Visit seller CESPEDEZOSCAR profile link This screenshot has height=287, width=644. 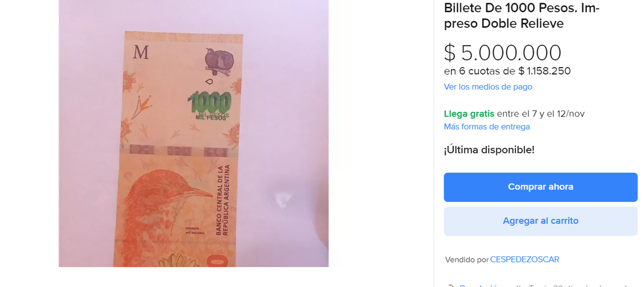(x=524, y=260)
